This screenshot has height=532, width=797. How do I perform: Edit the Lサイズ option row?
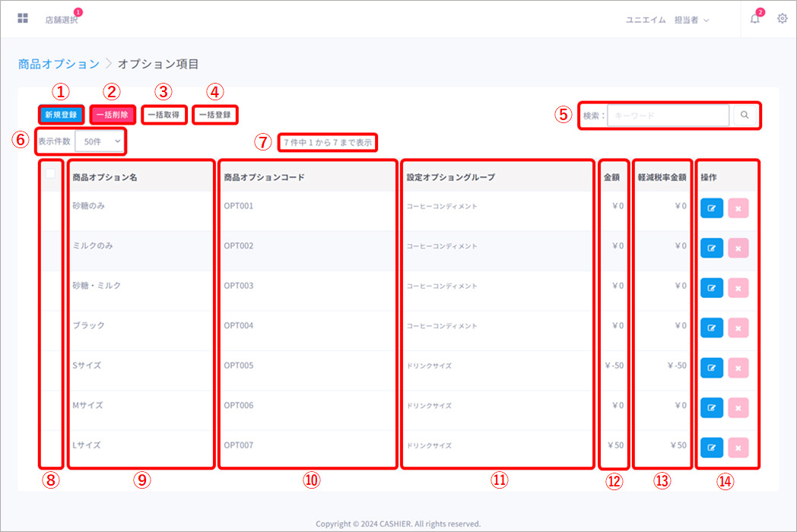[712, 448]
